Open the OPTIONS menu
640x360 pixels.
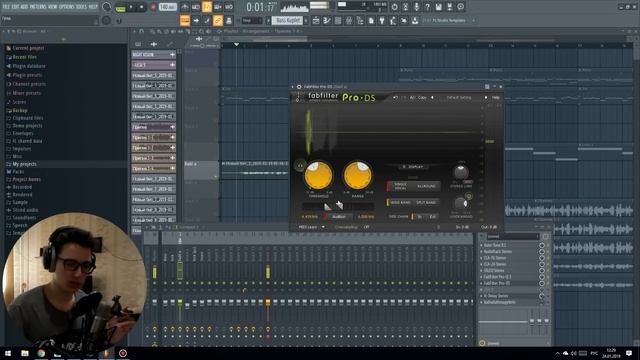click(x=67, y=7)
